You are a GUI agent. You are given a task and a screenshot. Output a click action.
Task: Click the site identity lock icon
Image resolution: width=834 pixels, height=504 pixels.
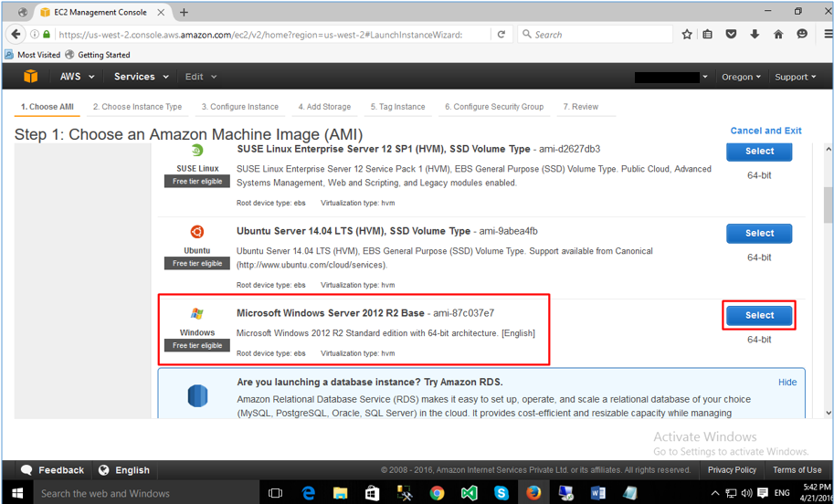pos(47,35)
